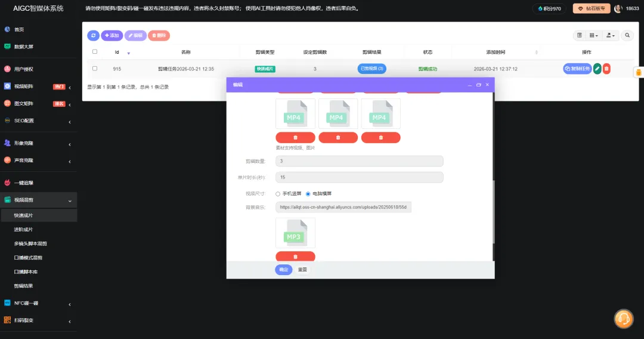Screen dimensions: 644x339
Task: Click the third MP4 file thumbnail
Action: (x=380, y=114)
